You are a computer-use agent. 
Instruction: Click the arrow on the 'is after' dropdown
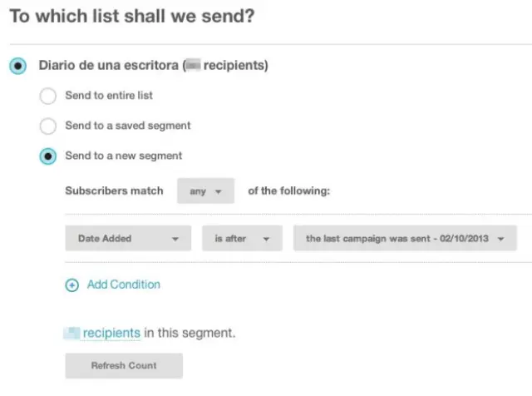267,239
